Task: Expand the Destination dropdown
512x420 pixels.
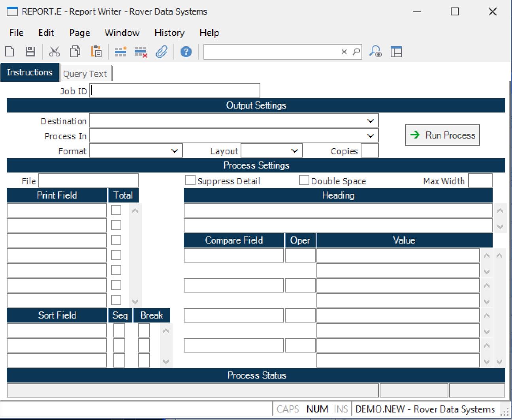Action: [370, 121]
